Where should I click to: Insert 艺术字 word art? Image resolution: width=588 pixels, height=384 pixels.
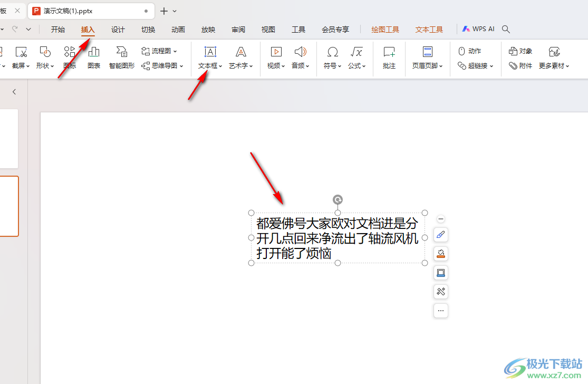click(241, 57)
